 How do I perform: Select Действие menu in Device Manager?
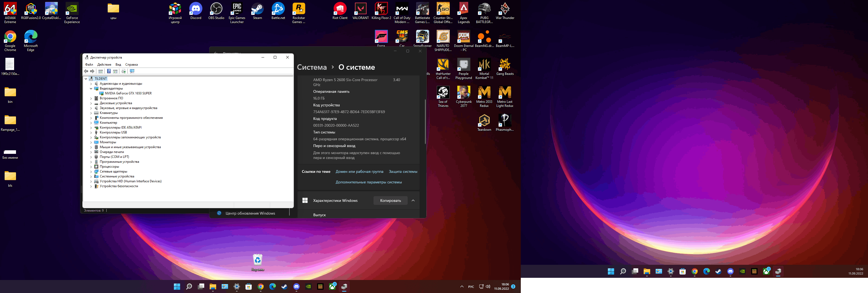(x=104, y=64)
